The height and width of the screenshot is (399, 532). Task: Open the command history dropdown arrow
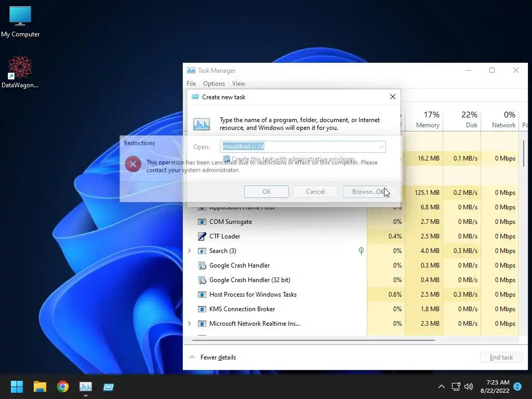(x=381, y=147)
